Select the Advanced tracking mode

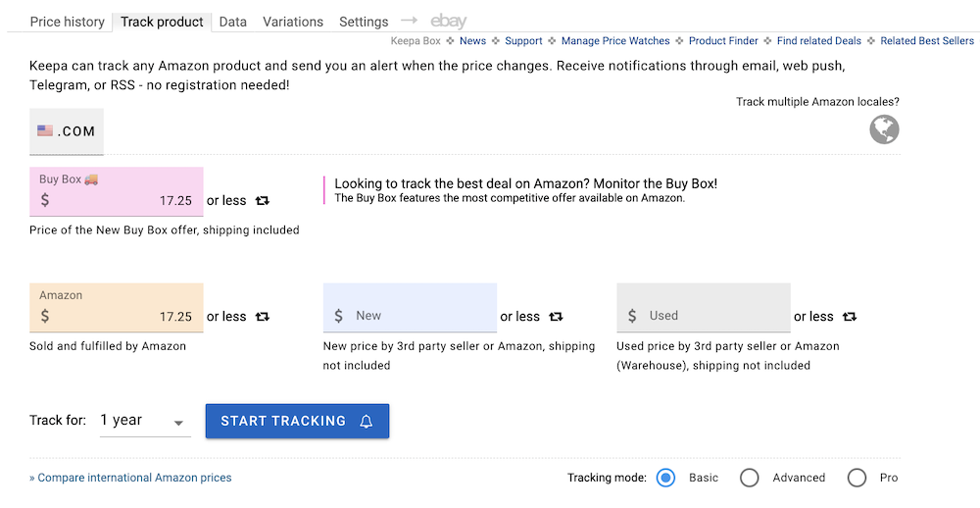[750, 478]
